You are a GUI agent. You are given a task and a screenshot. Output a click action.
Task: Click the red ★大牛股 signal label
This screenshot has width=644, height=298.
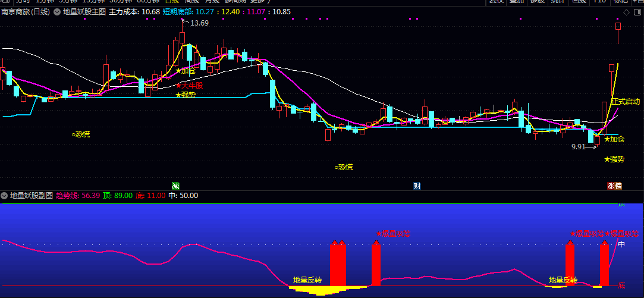[x=189, y=86]
